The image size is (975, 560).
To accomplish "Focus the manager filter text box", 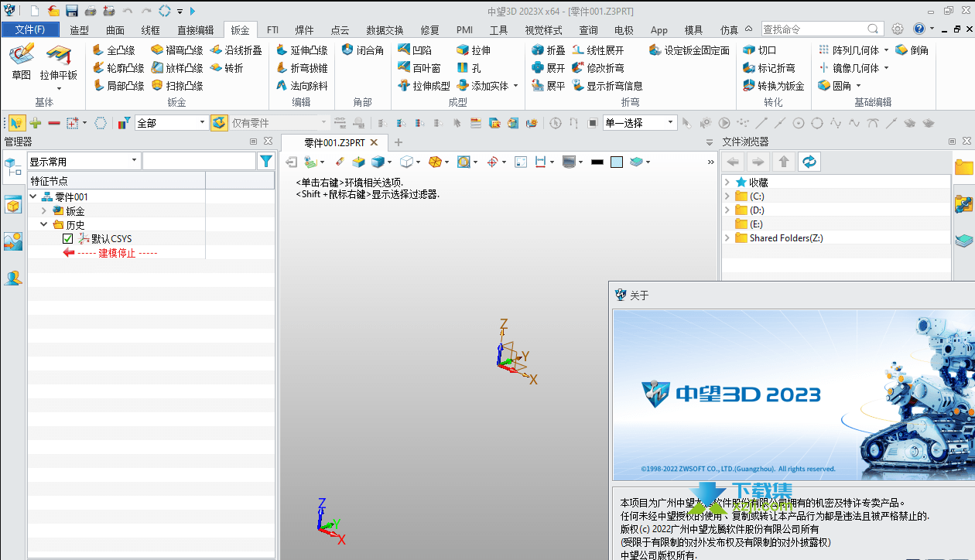I will pos(199,162).
